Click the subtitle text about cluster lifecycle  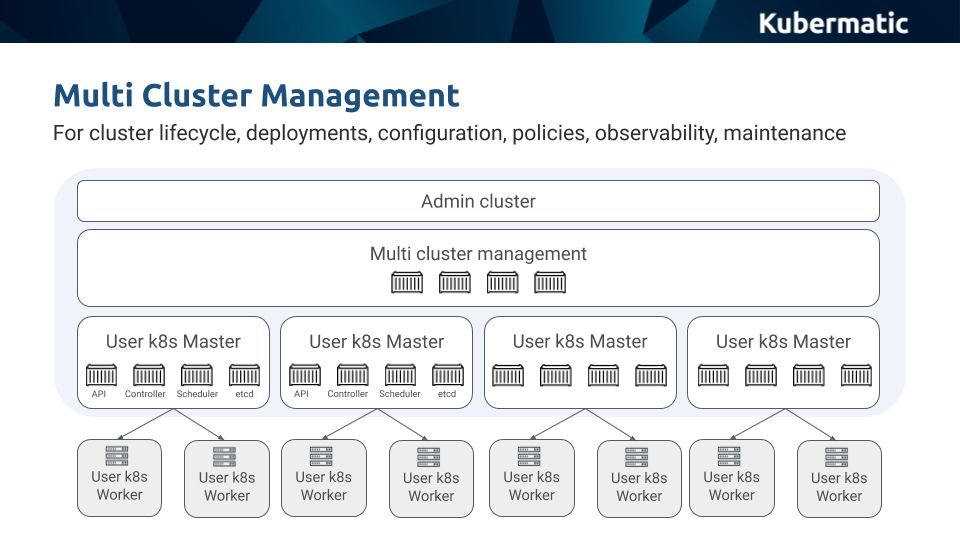[x=449, y=133]
